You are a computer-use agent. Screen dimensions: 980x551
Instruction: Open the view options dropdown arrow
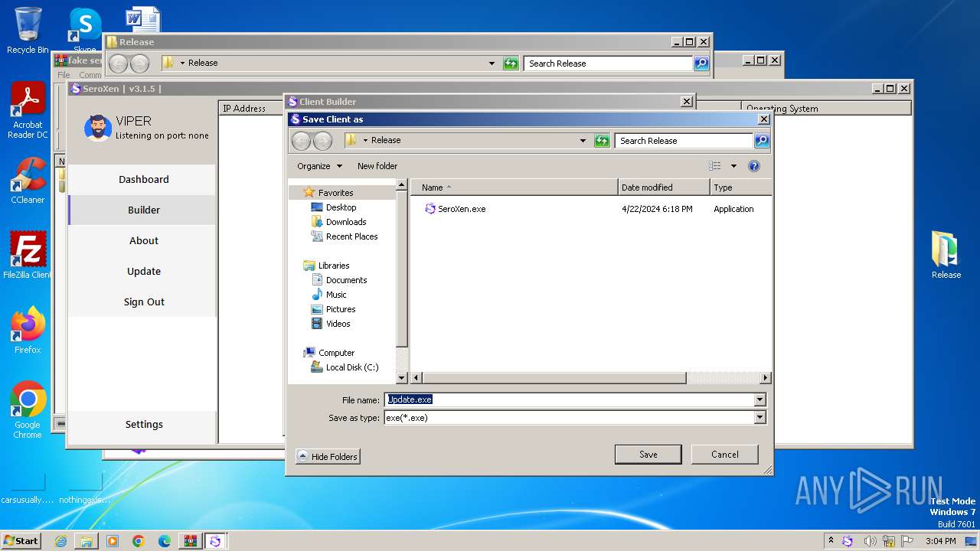(x=733, y=166)
